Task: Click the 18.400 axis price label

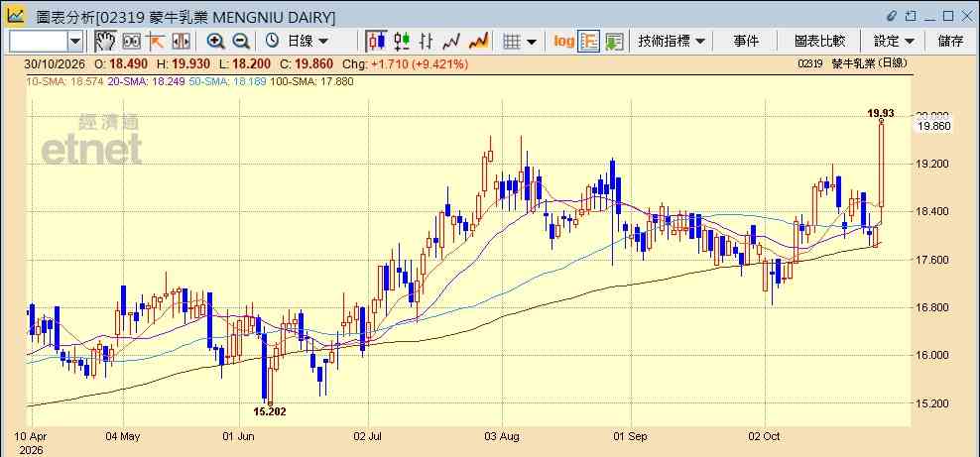Action: [932, 212]
